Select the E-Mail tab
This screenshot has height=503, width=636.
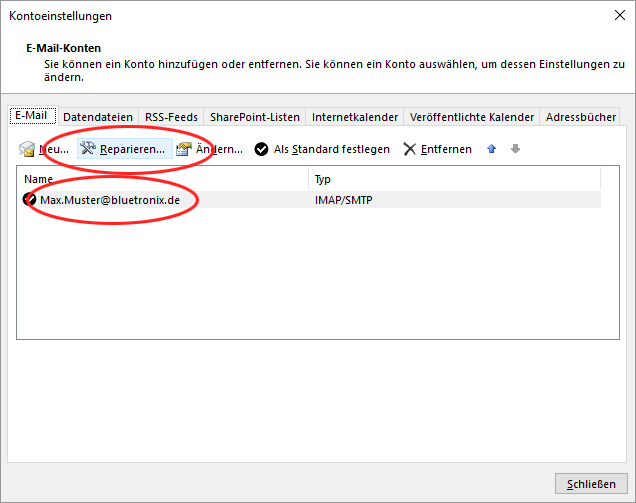click(32, 116)
